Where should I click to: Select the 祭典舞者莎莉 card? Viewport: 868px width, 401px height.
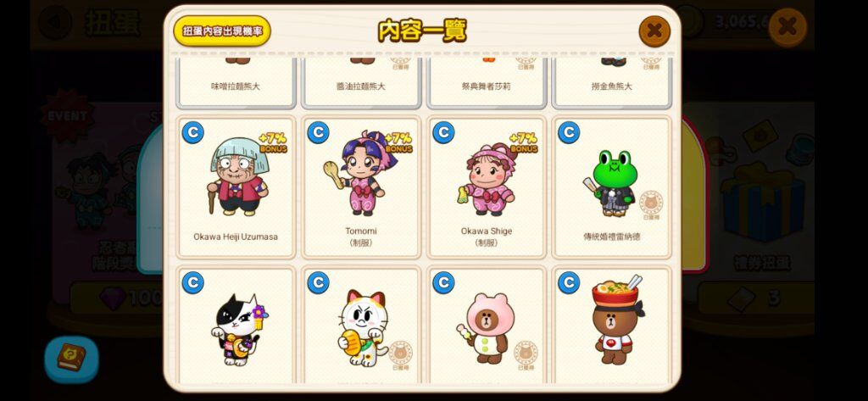tap(487, 82)
